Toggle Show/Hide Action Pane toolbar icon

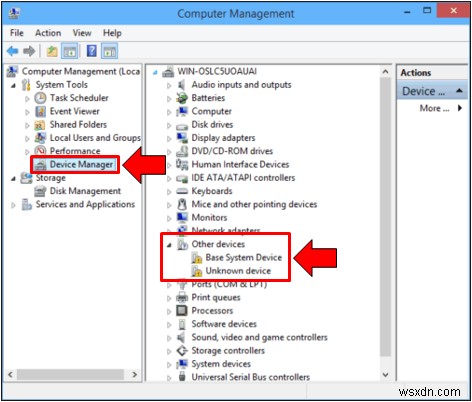109,51
